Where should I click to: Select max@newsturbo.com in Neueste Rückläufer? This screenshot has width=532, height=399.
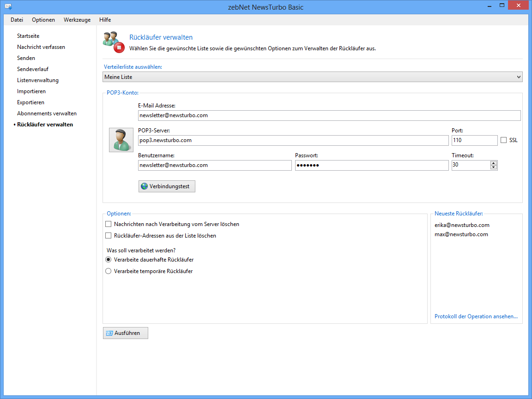point(461,234)
